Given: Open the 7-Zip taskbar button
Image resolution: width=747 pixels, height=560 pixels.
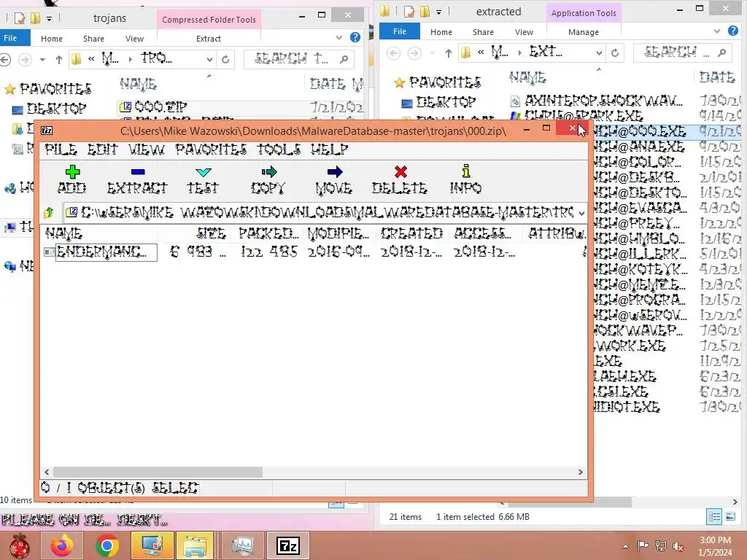Looking at the screenshot, I should pos(287,545).
